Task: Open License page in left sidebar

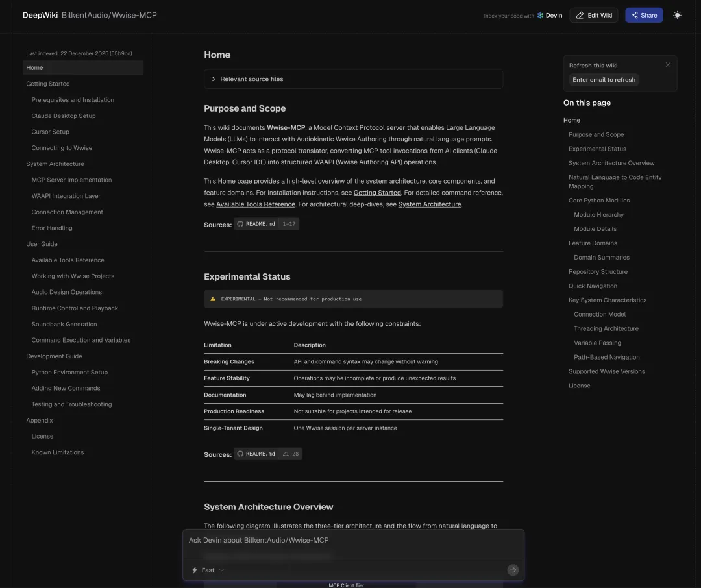Action: click(x=42, y=436)
